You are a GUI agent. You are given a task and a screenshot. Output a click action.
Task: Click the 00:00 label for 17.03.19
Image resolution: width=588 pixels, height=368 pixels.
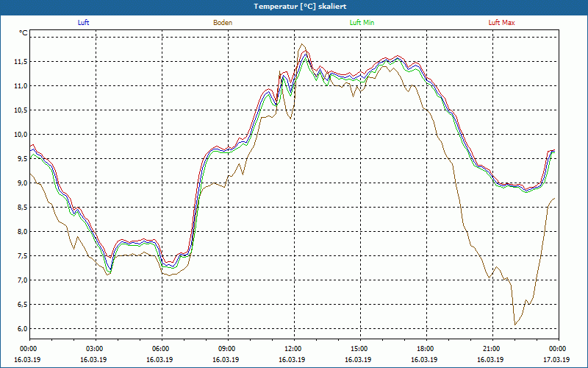(557, 349)
